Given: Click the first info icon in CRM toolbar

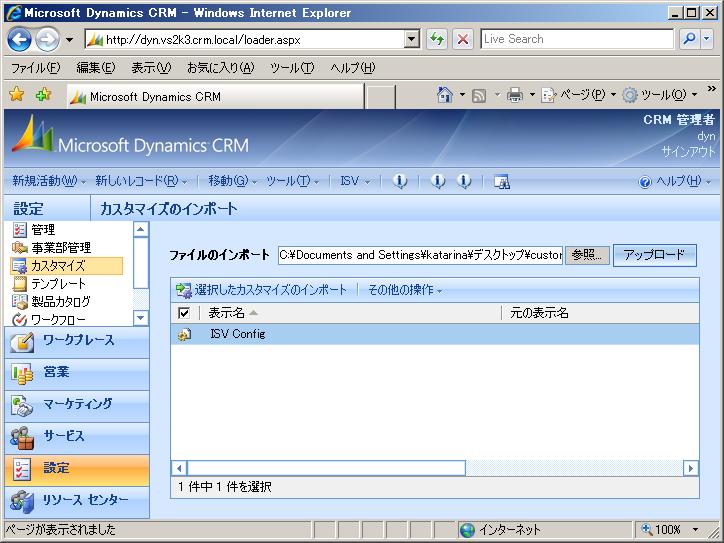Looking at the screenshot, I should click(400, 181).
